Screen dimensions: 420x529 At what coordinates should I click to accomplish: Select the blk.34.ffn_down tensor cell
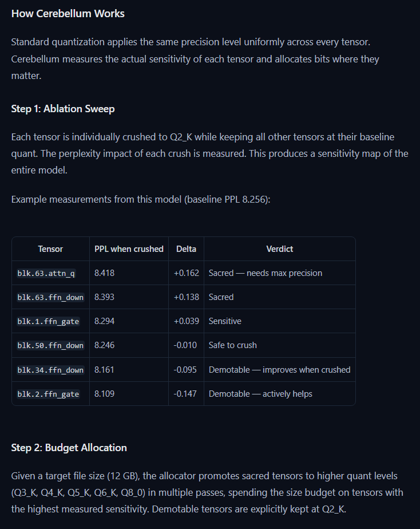click(50, 370)
